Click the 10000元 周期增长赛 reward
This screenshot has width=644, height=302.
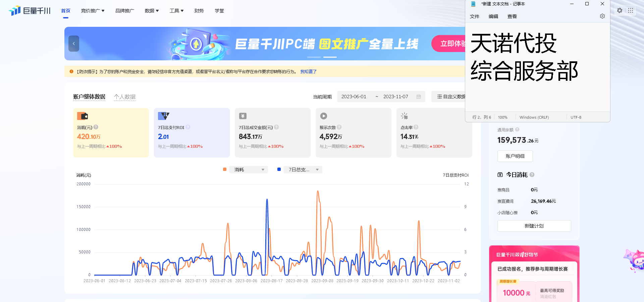[x=517, y=293]
